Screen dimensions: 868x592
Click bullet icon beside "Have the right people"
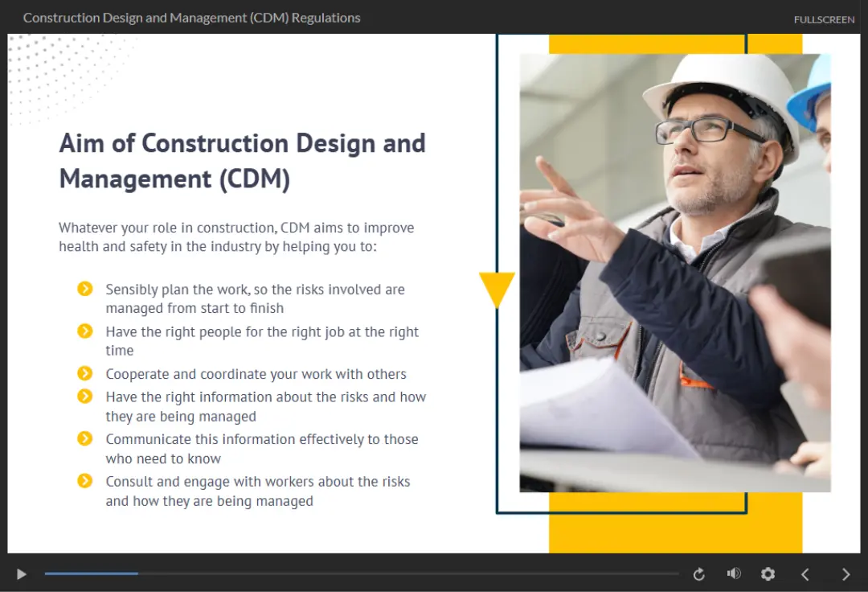tap(85, 331)
